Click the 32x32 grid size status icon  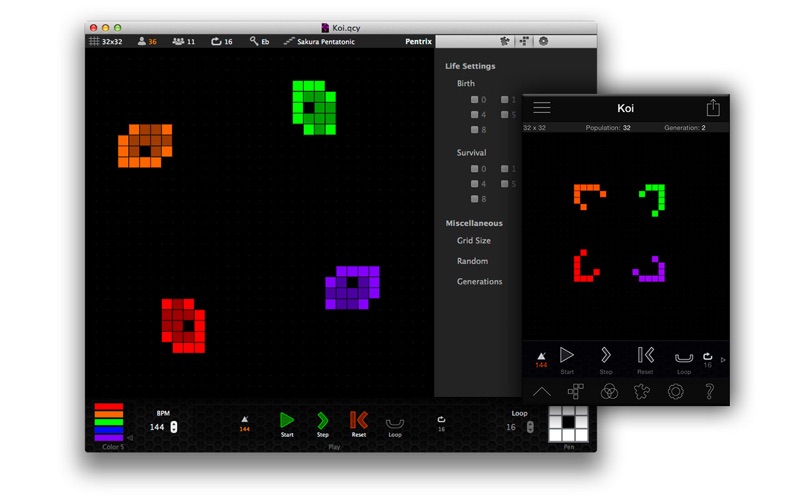(x=94, y=41)
